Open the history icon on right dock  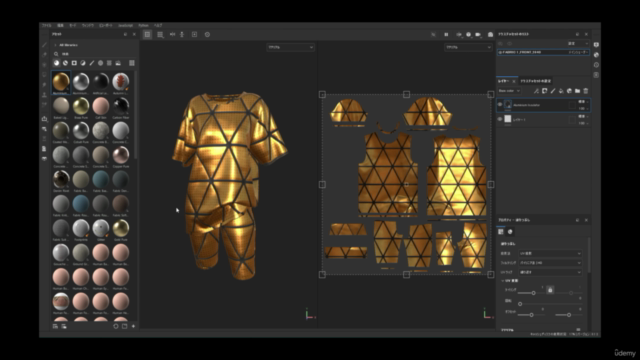[x=596, y=65]
